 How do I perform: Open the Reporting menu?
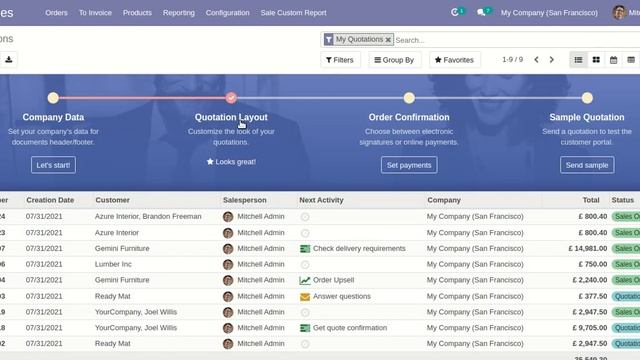179,13
